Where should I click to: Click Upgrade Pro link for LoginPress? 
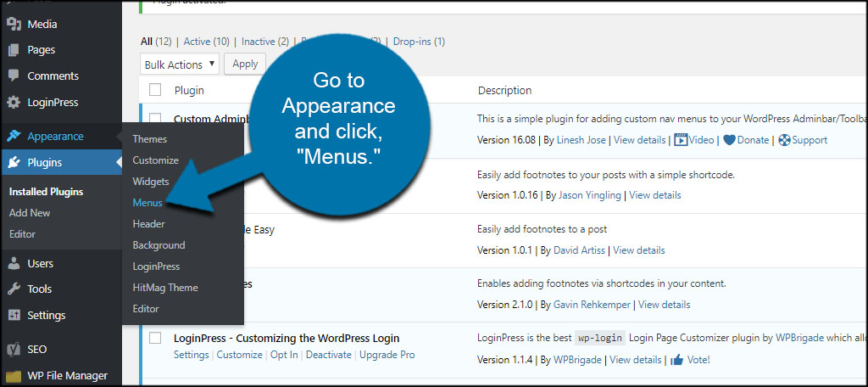pos(387,355)
